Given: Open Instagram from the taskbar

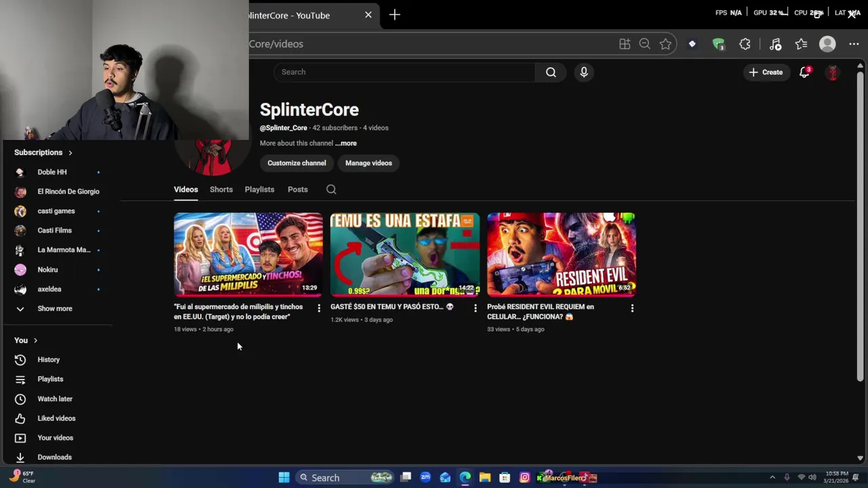Looking at the screenshot, I should (x=524, y=478).
